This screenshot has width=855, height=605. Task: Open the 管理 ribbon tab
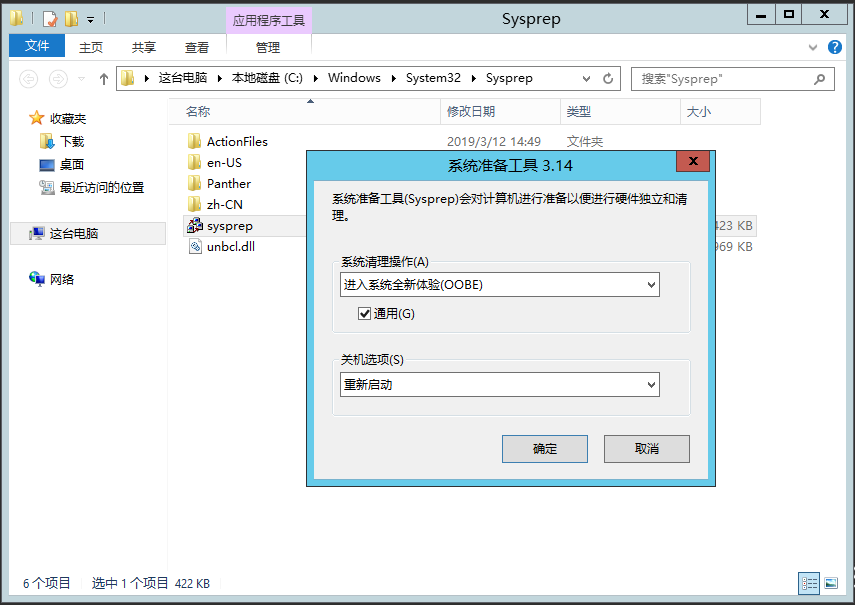[268, 47]
